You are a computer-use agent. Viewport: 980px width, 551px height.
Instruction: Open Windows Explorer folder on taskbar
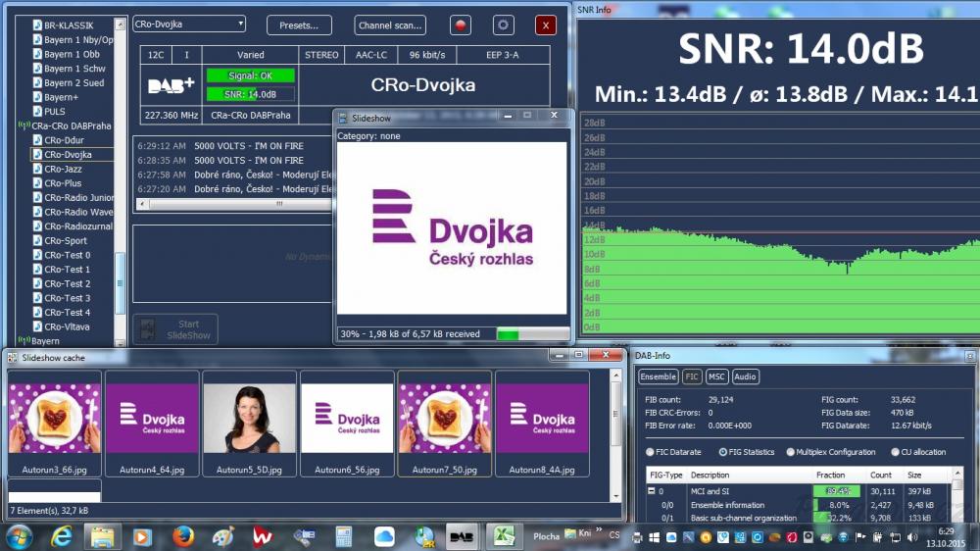click(102, 536)
